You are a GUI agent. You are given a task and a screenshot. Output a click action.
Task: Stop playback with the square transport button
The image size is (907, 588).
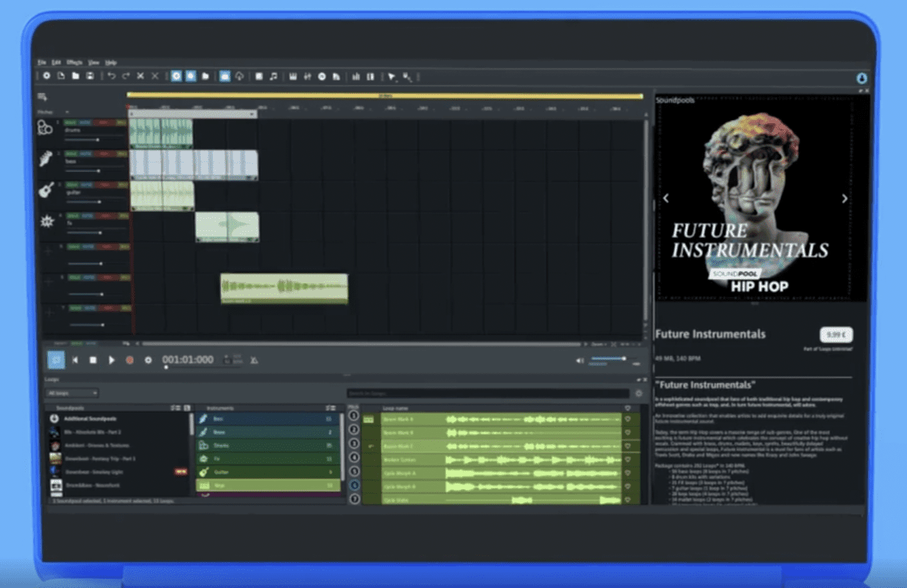(94, 360)
